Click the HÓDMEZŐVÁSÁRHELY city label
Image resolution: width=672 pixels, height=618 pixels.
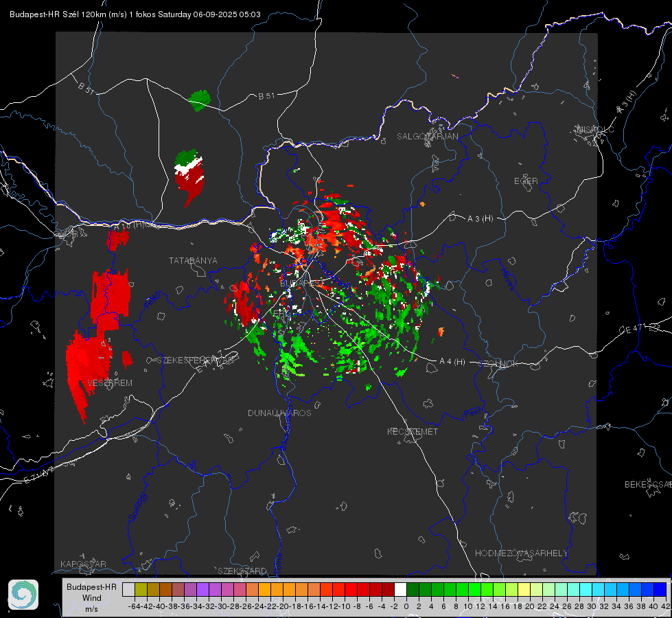[x=521, y=553]
